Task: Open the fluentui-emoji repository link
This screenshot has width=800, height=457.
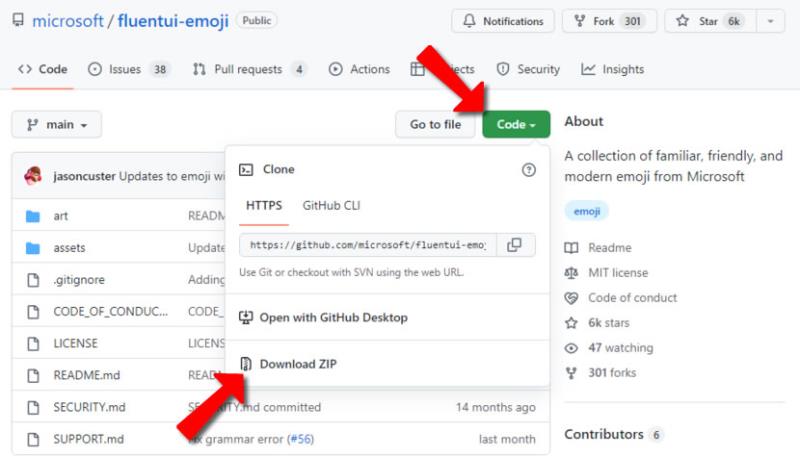Action: 173,21
